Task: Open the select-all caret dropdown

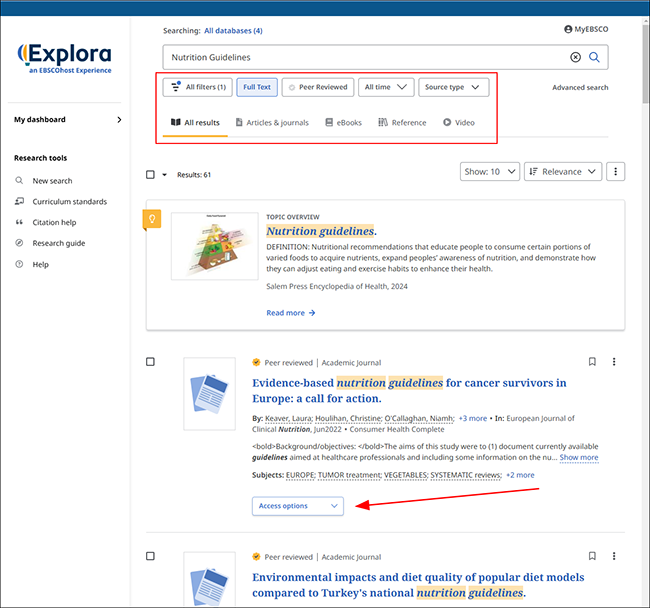Action: tap(164, 175)
